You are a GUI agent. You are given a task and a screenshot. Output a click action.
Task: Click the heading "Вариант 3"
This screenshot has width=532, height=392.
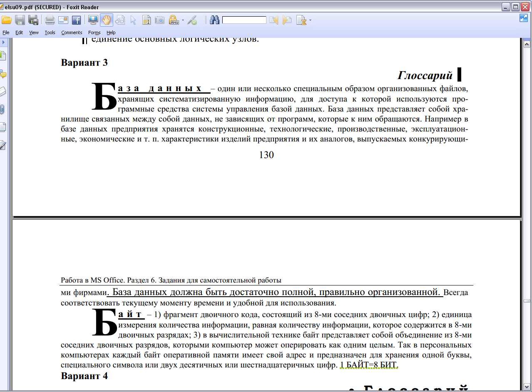coord(85,62)
